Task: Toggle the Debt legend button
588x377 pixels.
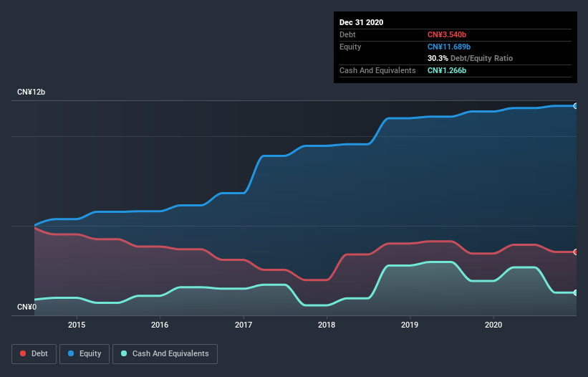Action: point(34,354)
